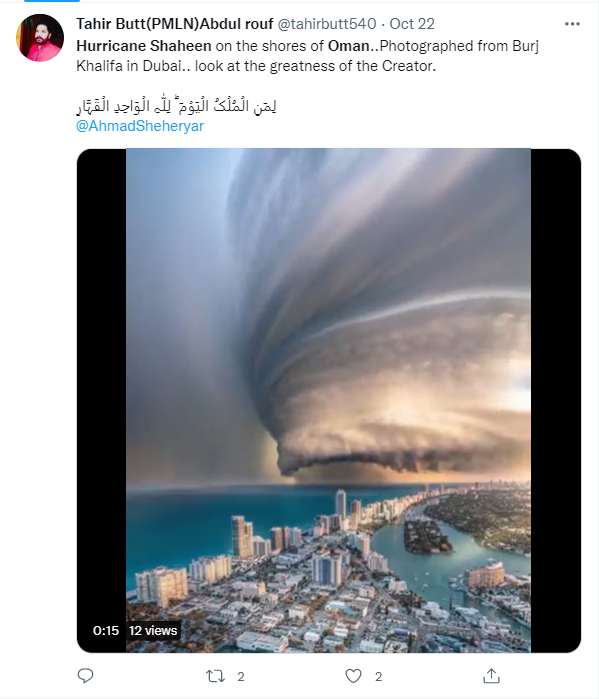This screenshot has height=699, width=599.
Task: Open the share tweet icon
Action: (x=491, y=676)
